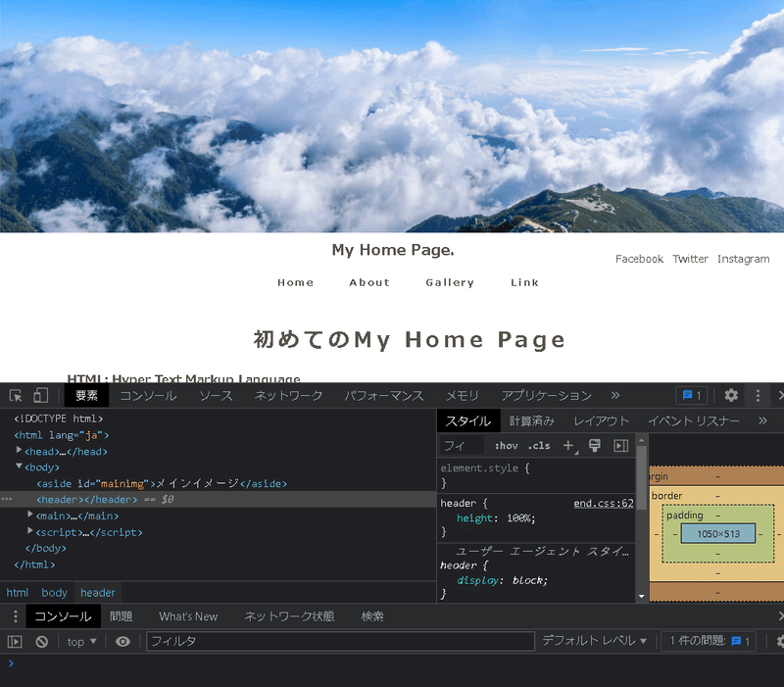Open the What's New drawer tab
The image size is (784, 687).
point(188,616)
